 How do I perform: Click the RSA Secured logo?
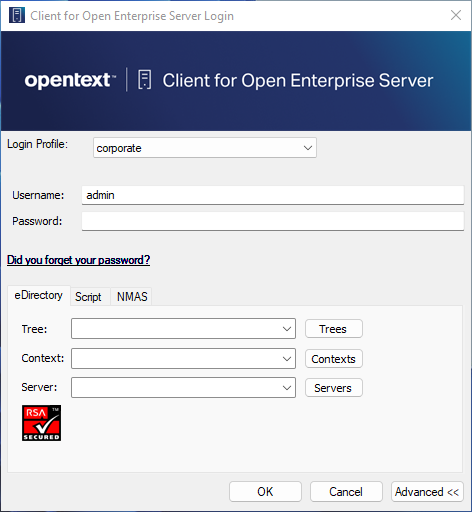[x=41, y=423]
